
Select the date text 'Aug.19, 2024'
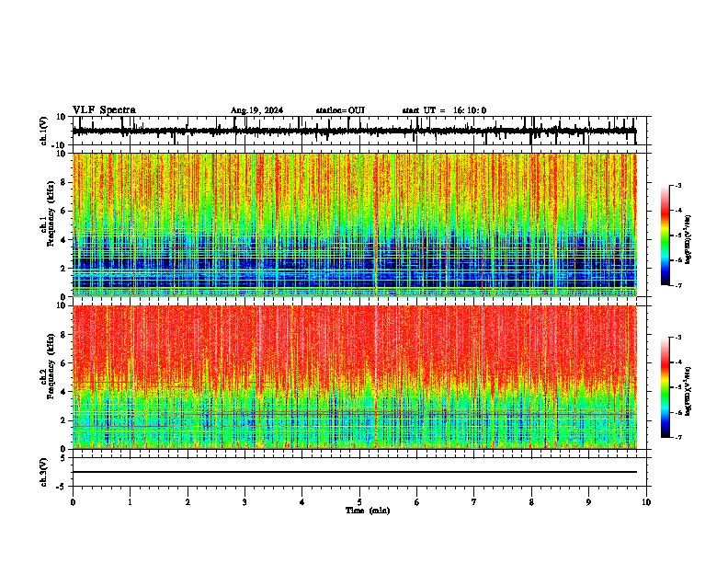pyautogui.click(x=256, y=110)
